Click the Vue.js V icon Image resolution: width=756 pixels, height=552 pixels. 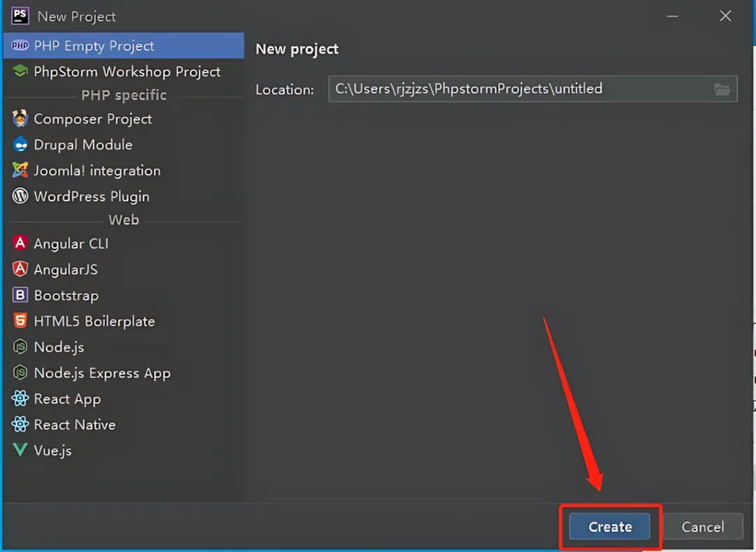coord(20,450)
